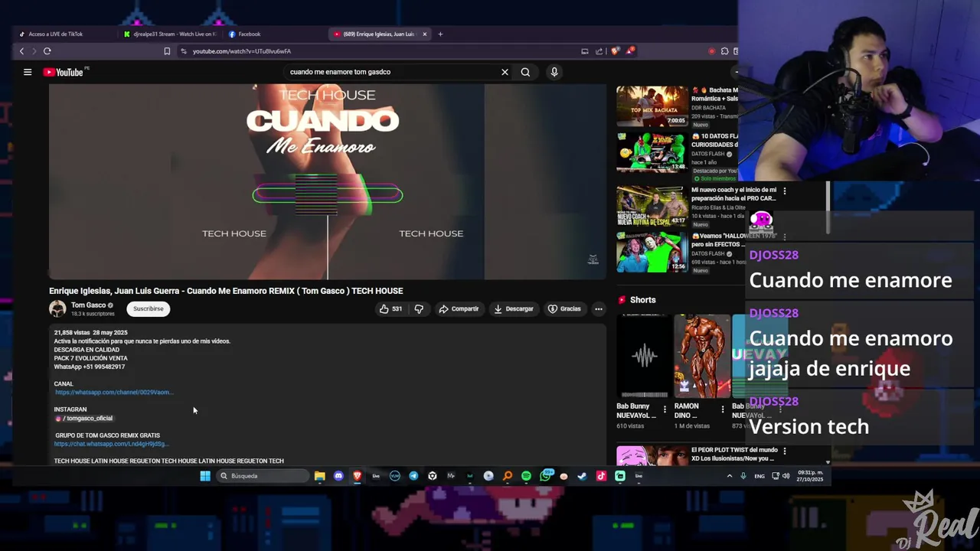Play the Top Mix Bachata thumbnail
The height and width of the screenshot is (551, 980).
click(x=652, y=106)
